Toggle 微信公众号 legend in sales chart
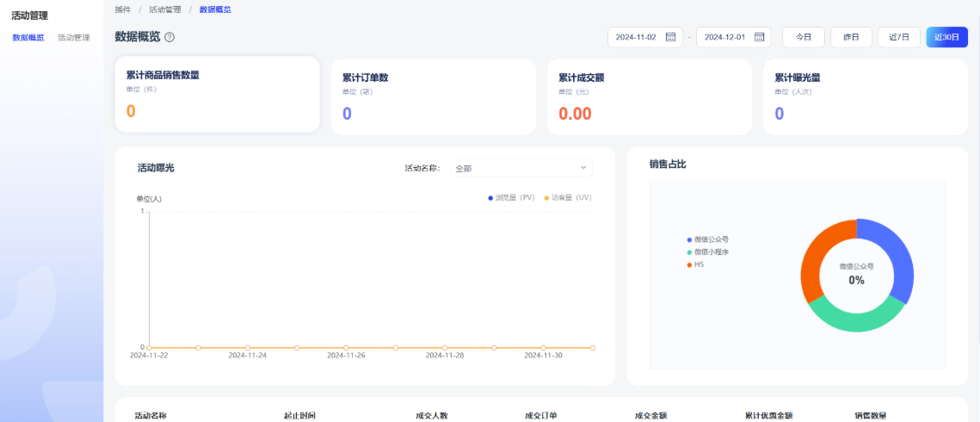980x422 pixels. (x=708, y=239)
